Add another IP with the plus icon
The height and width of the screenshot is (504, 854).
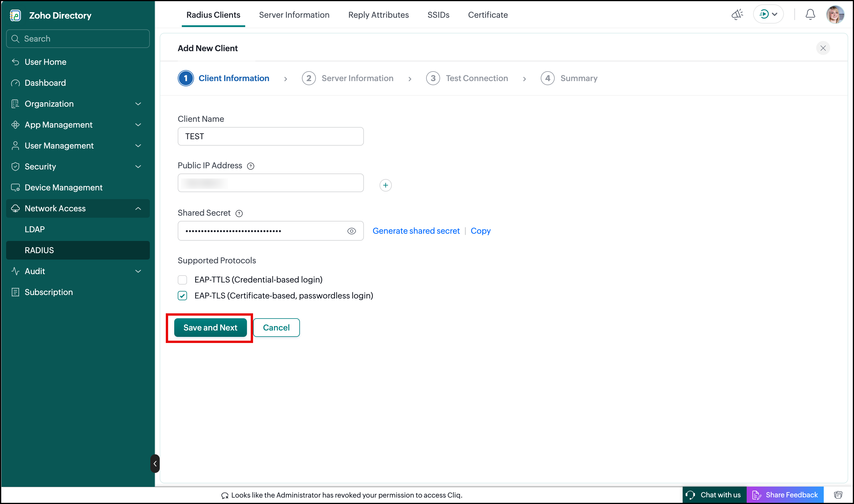tap(385, 185)
